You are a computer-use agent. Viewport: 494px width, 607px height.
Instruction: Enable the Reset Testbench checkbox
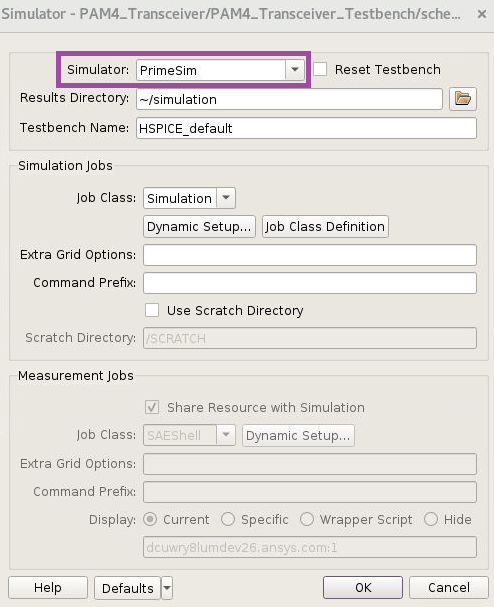tap(320, 70)
